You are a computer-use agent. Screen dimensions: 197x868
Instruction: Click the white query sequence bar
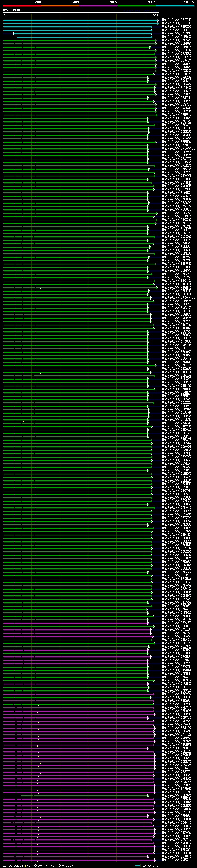pyautogui.click(x=81, y=12)
